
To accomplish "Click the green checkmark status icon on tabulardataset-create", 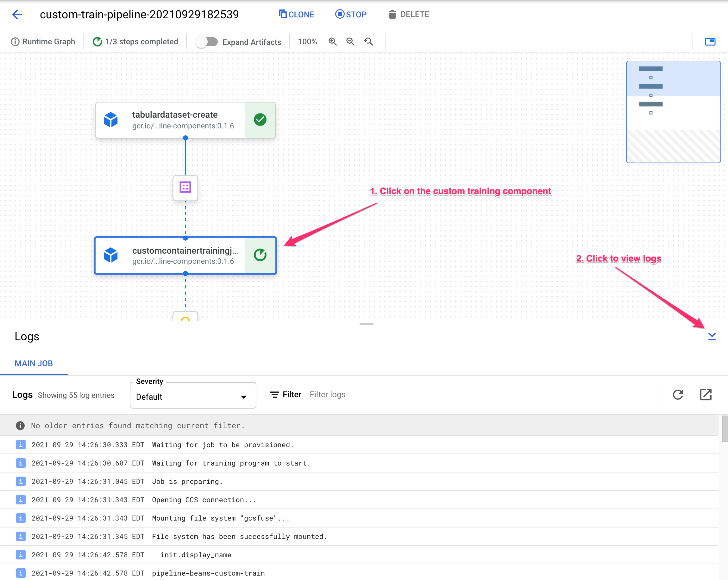I will [260, 118].
